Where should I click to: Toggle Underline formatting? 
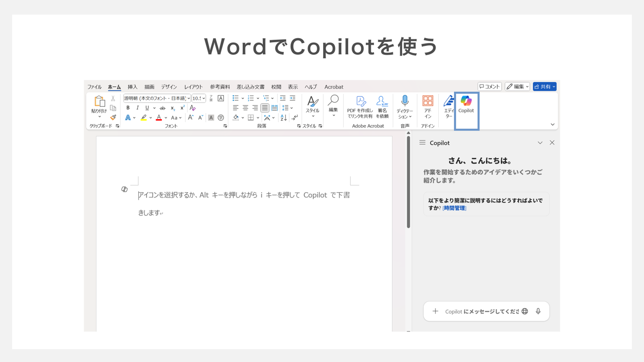point(147,108)
